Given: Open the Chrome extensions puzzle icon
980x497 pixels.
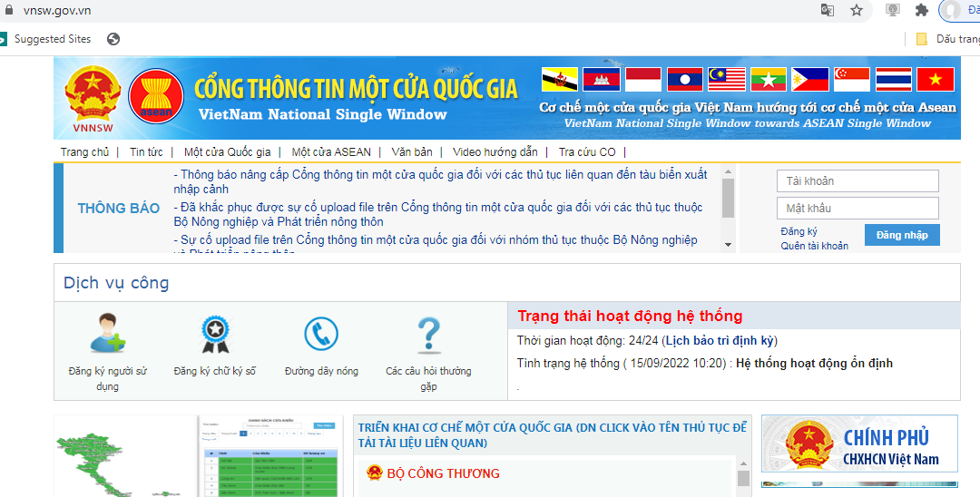Looking at the screenshot, I should coord(922,10).
